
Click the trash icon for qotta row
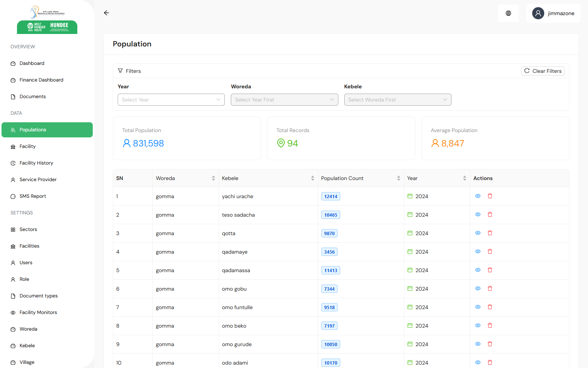(490, 233)
